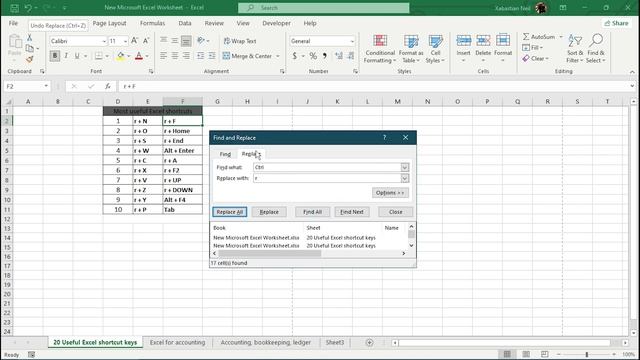Open the File menu
640x360 pixels.
click(x=13, y=23)
